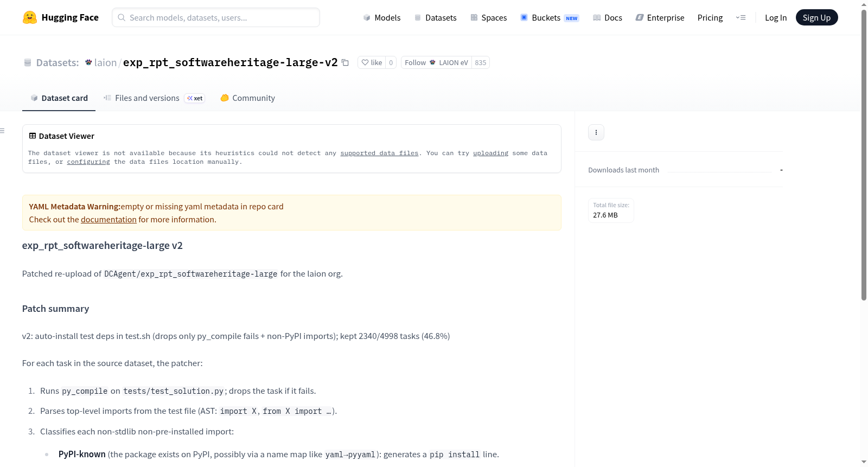This screenshot has height=467, width=868.
Task: Open Spaces from the top navigation
Action: click(x=489, y=17)
